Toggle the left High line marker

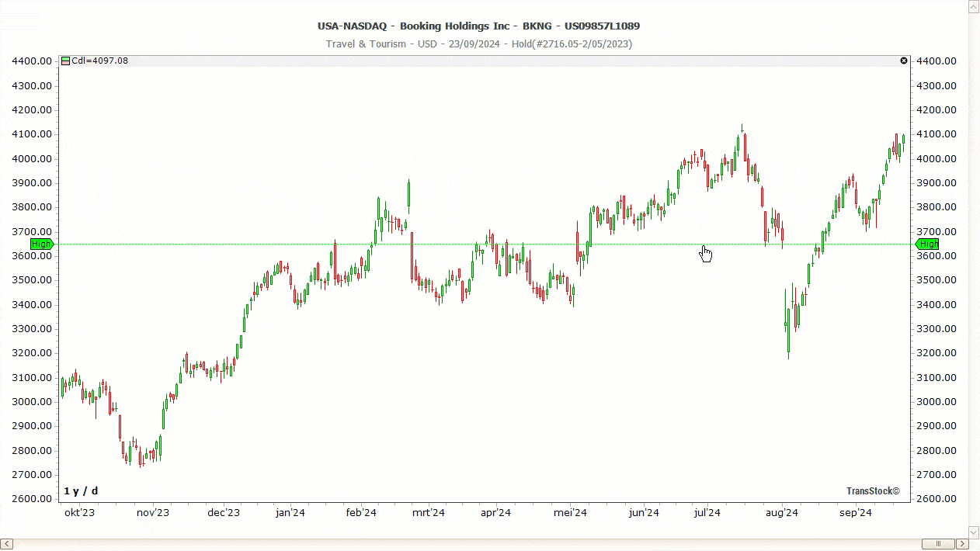[x=41, y=244]
